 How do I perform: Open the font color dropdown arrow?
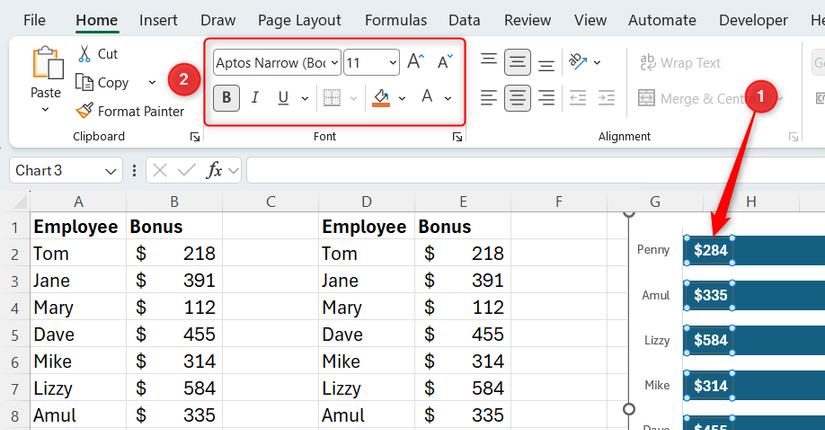[448, 98]
